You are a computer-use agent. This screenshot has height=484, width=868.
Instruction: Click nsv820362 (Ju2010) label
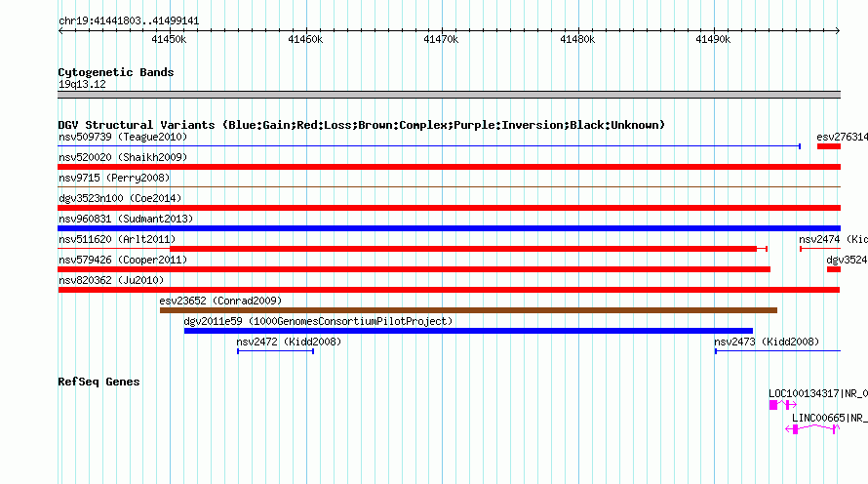(111, 280)
